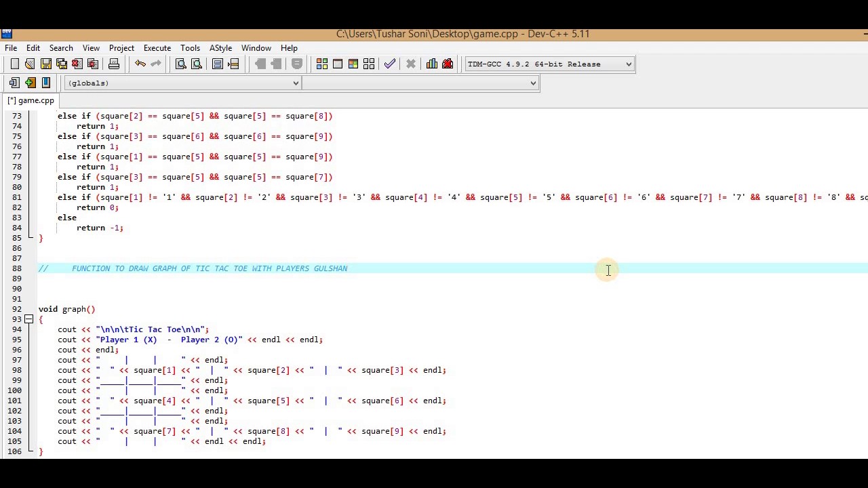Click the Go to line icon
The image size is (868, 488).
pos(233,64)
